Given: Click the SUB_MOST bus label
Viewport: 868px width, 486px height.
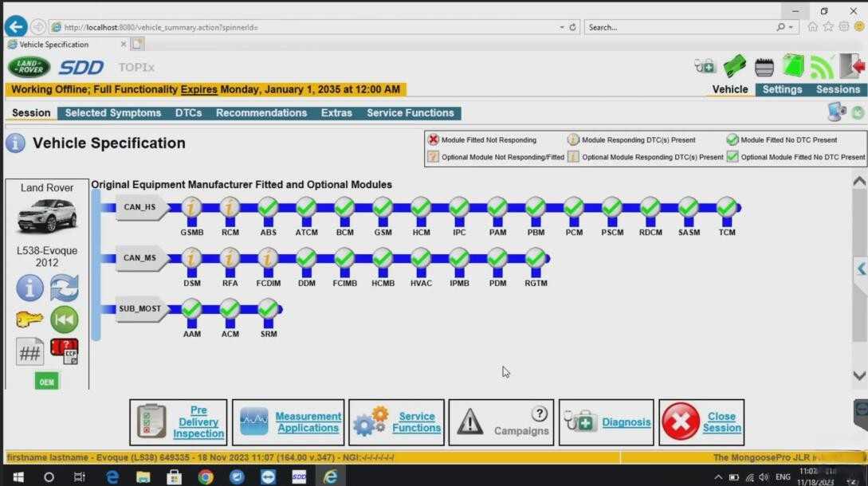Looking at the screenshot, I should pyautogui.click(x=139, y=309).
